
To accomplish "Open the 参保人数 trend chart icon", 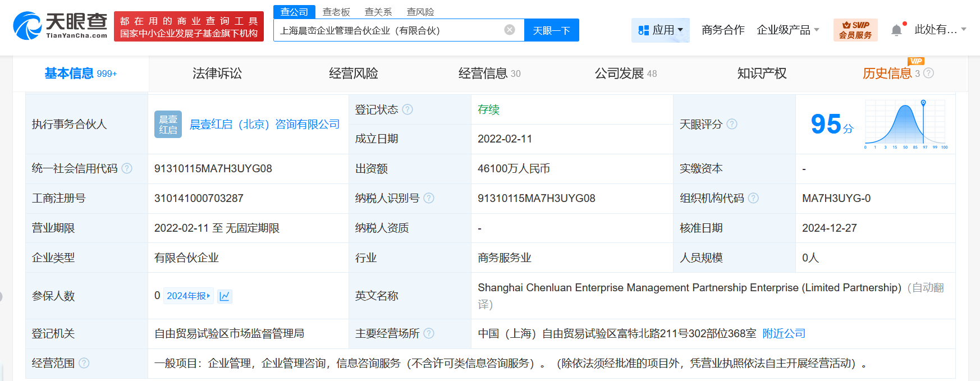I will 225,296.
